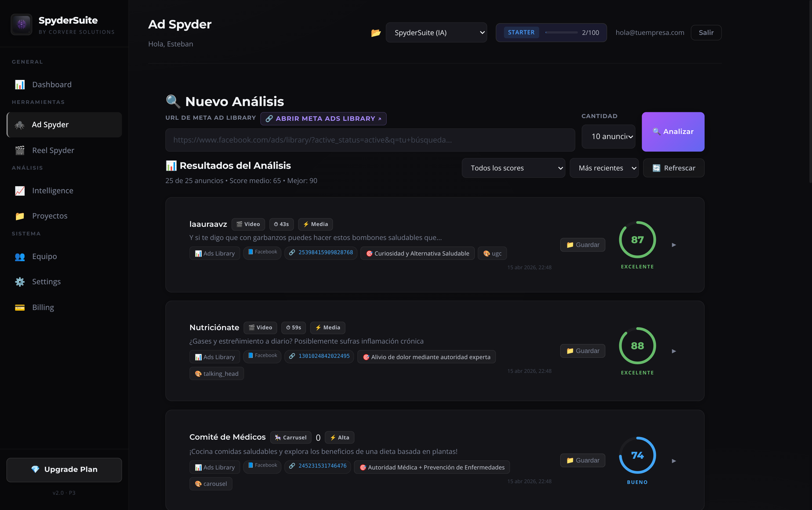Click the purple Analizar button

click(673, 132)
